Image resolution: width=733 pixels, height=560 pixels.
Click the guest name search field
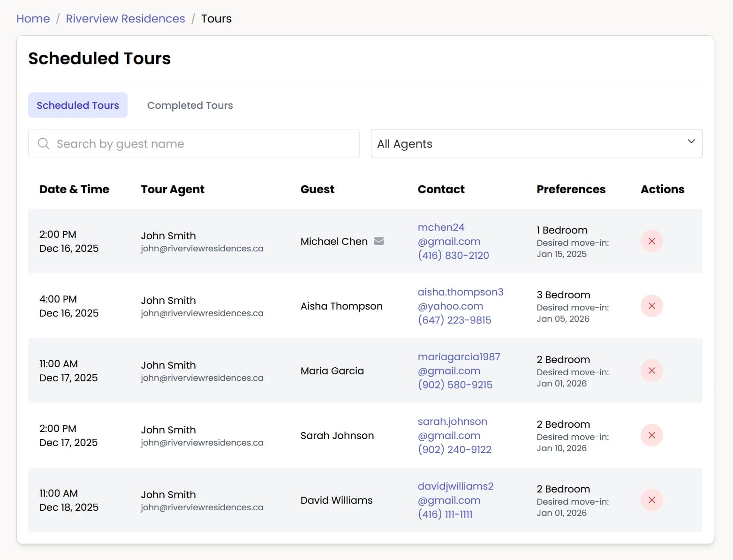coord(194,144)
